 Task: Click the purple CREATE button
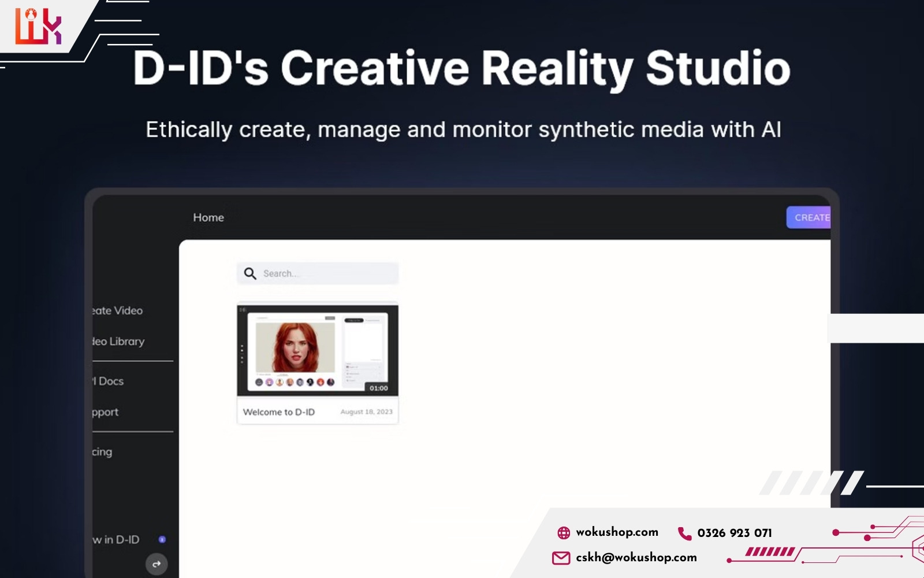(x=808, y=217)
